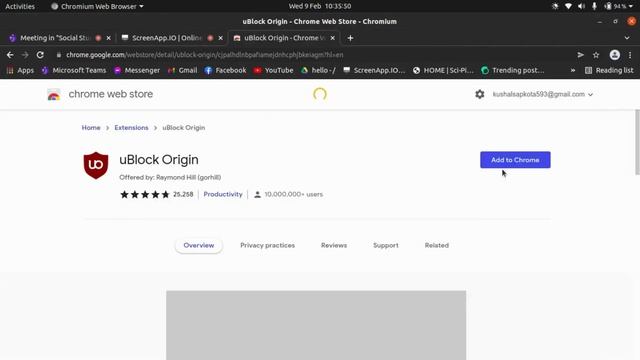The width and height of the screenshot is (640, 360).
Task: Click the Wi-Fi icon in system tray
Action: tap(568, 6)
